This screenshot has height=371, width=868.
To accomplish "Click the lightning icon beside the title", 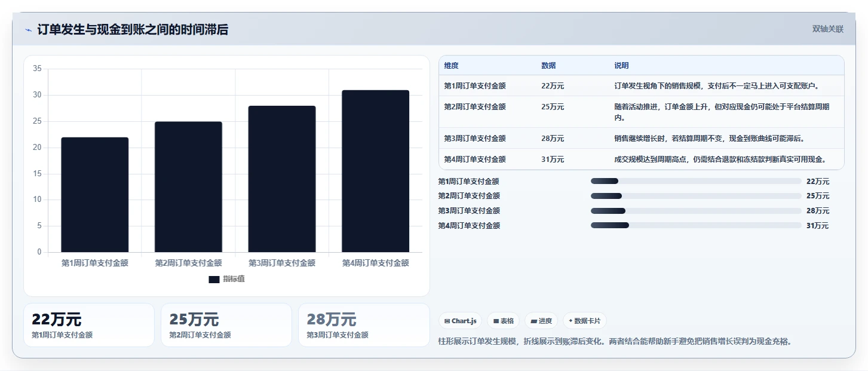I will [x=29, y=30].
